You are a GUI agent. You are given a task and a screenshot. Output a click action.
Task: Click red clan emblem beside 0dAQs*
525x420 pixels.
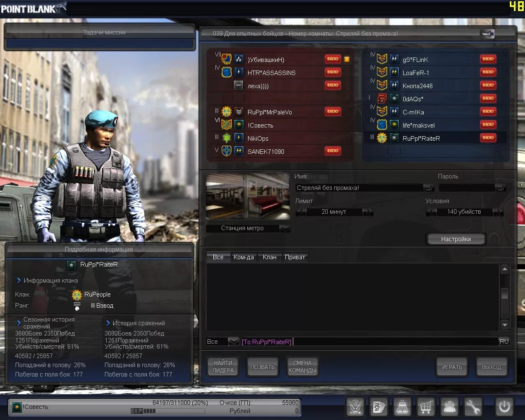point(382,99)
